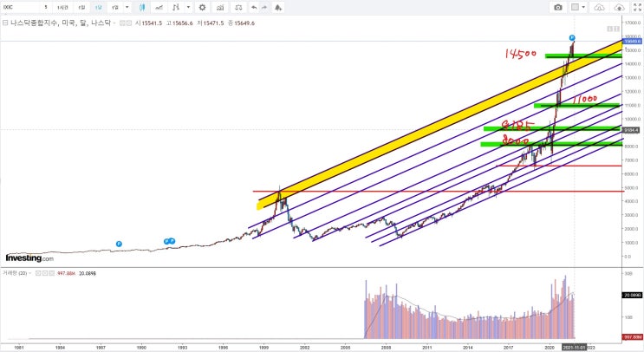Click the blue marker at chart peak
The height and width of the screenshot is (352, 644).
(x=572, y=38)
